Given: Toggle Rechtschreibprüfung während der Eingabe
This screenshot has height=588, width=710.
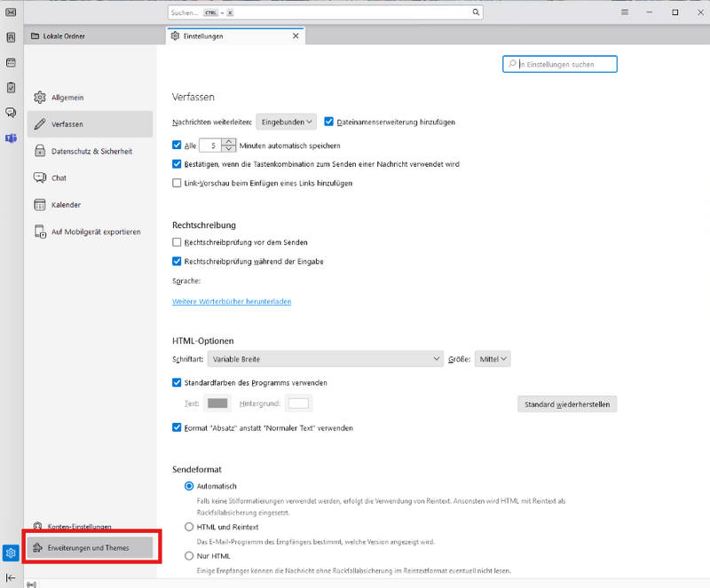Looking at the screenshot, I should pyautogui.click(x=177, y=261).
